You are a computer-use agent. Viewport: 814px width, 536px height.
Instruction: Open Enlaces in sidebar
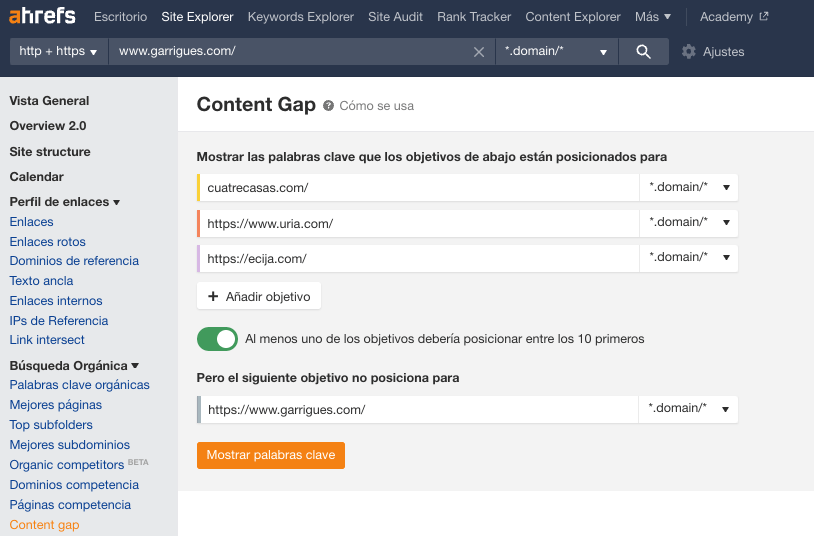(31, 222)
